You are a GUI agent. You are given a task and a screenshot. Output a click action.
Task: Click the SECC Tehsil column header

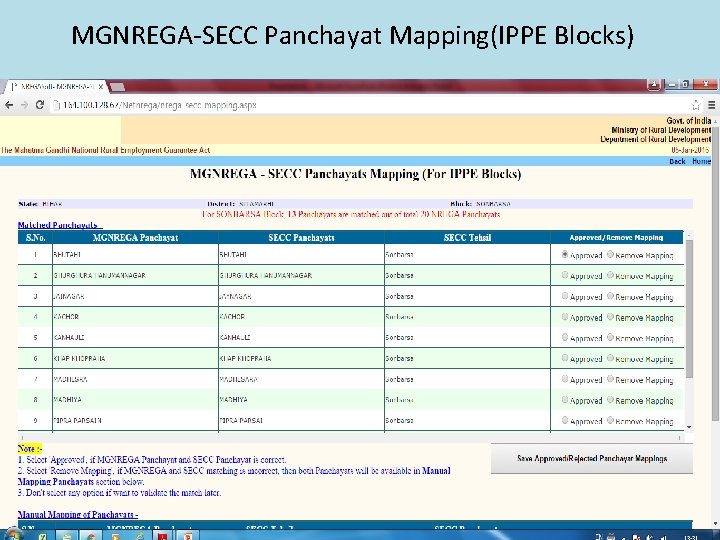[467, 237]
